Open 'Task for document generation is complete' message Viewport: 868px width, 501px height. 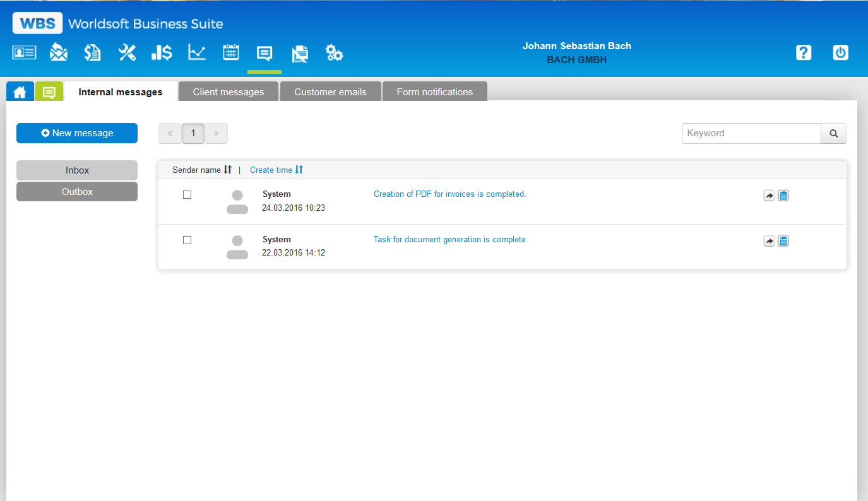pyautogui.click(x=450, y=240)
